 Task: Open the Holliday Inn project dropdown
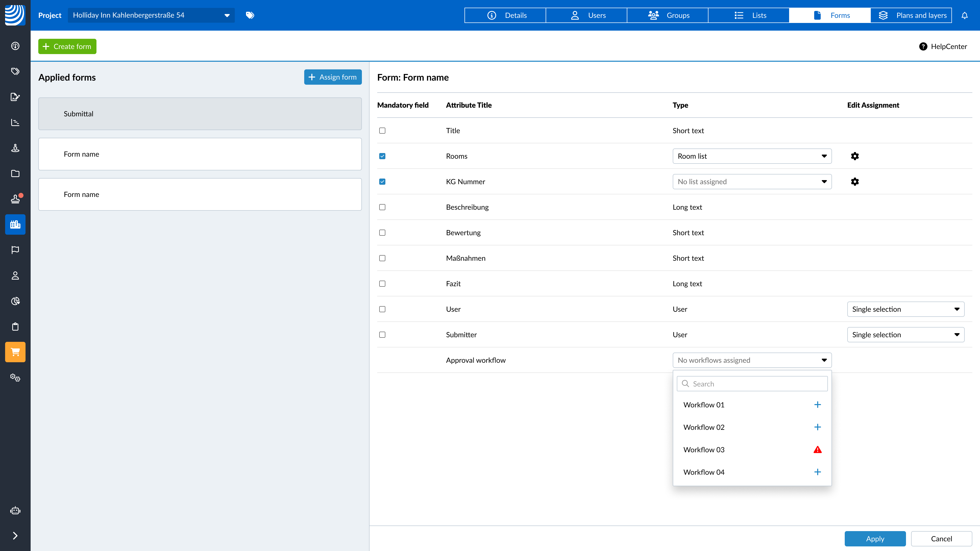pos(151,15)
